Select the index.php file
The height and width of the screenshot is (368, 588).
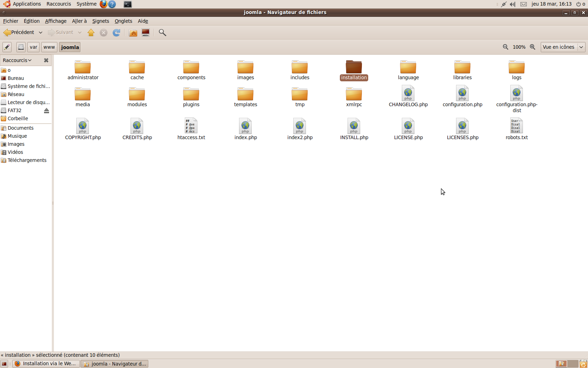(x=245, y=129)
